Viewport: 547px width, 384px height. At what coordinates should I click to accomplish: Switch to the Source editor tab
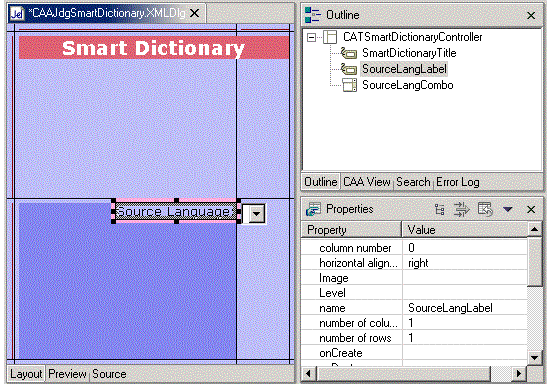tap(109, 374)
